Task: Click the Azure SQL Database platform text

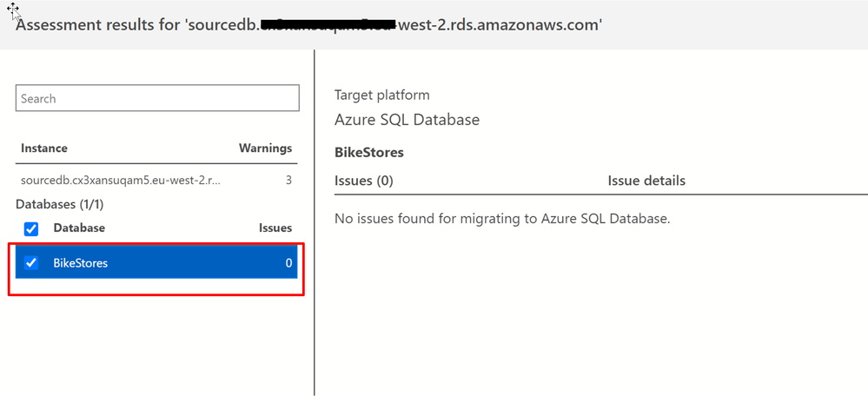Action: pyautogui.click(x=407, y=120)
